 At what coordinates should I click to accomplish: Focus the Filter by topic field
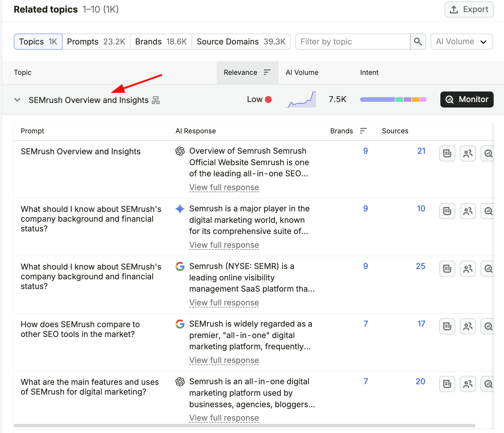[353, 42]
